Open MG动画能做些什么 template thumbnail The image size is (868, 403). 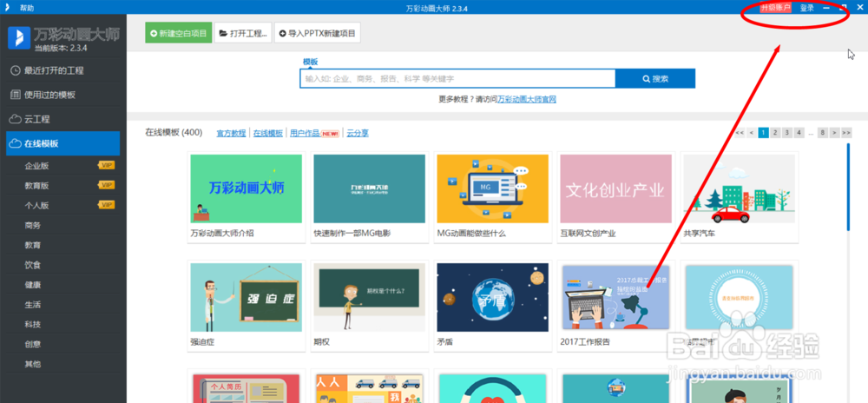click(x=493, y=188)
